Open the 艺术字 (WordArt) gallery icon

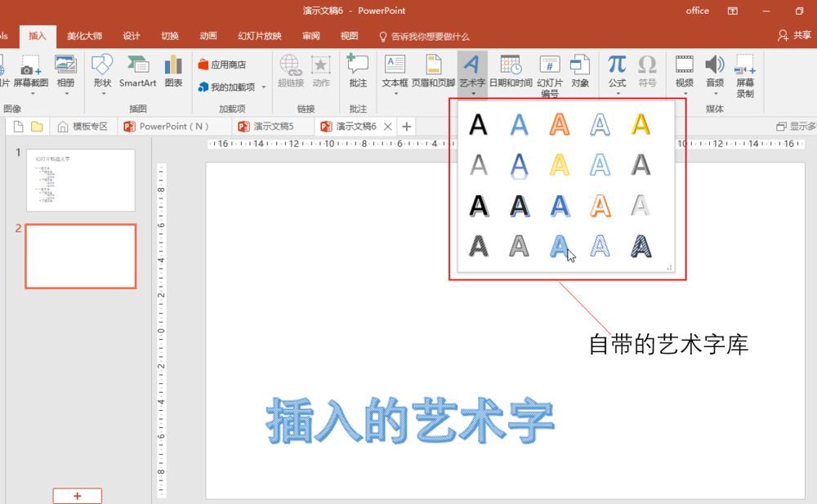tap(472, 65)
